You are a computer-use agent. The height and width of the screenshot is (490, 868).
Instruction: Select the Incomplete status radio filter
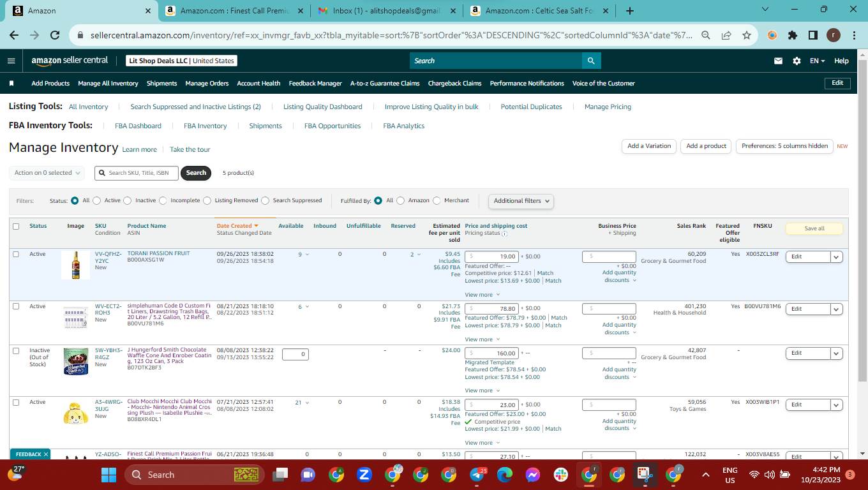163,200
